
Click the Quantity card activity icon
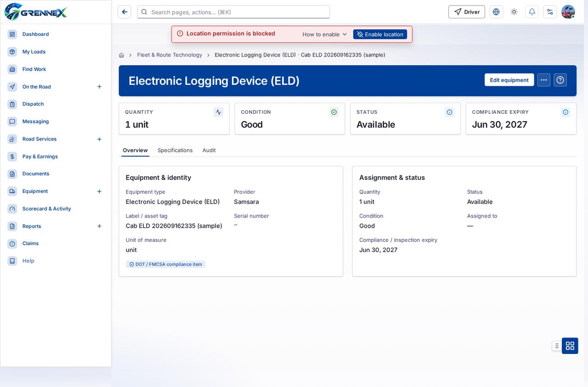click(x=218, y=112)
